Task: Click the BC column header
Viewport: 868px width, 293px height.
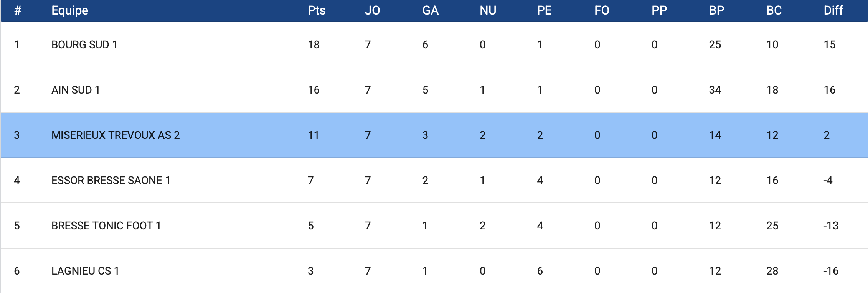Action: tap(774, 10)
